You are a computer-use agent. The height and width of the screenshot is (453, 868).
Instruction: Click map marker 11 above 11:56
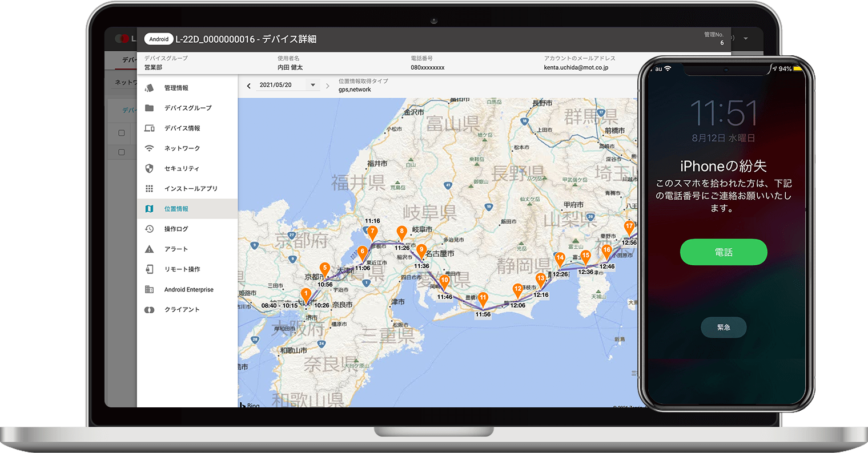(x=483, y=299)
